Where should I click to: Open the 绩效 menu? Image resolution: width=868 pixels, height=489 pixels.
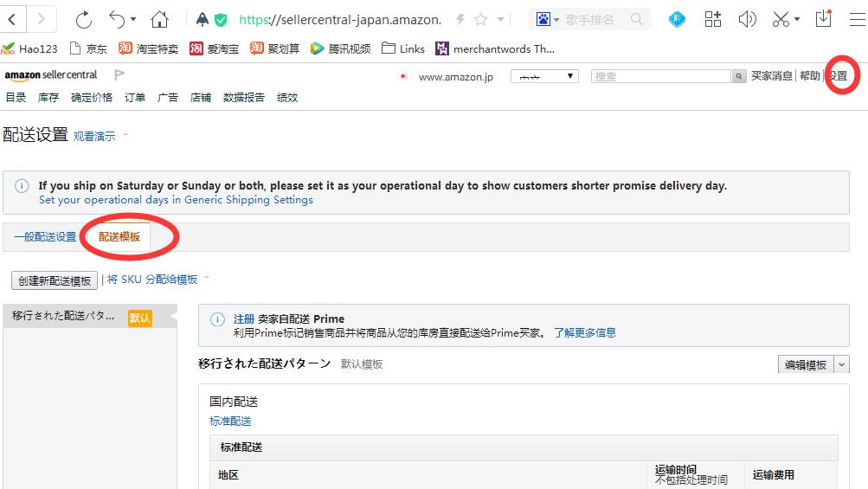click(287, 98)
